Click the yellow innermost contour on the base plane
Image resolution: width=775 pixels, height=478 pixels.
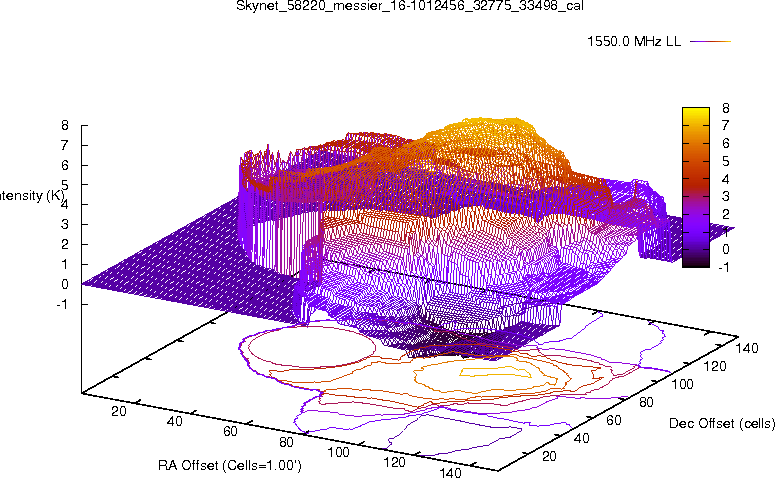tap(496, 372)
